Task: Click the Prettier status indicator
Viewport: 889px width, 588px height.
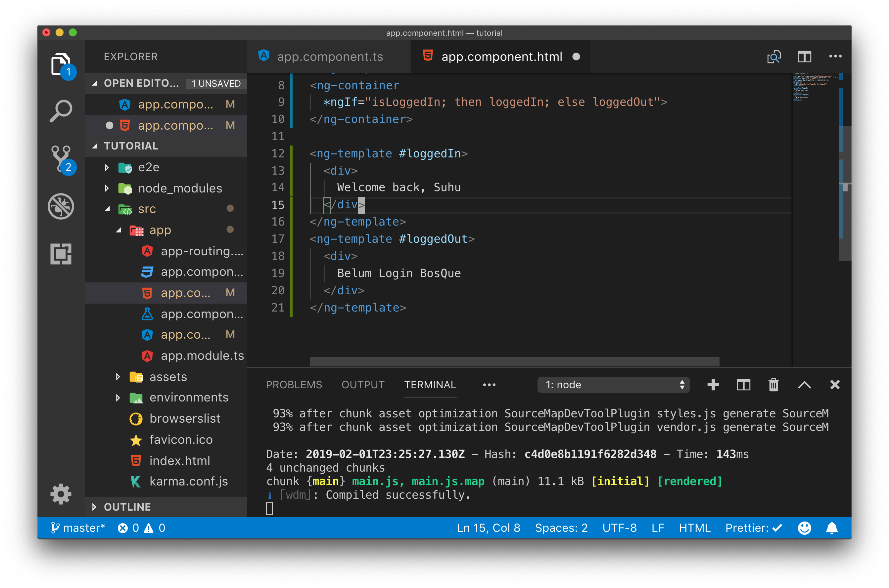Action: point(754,528)
